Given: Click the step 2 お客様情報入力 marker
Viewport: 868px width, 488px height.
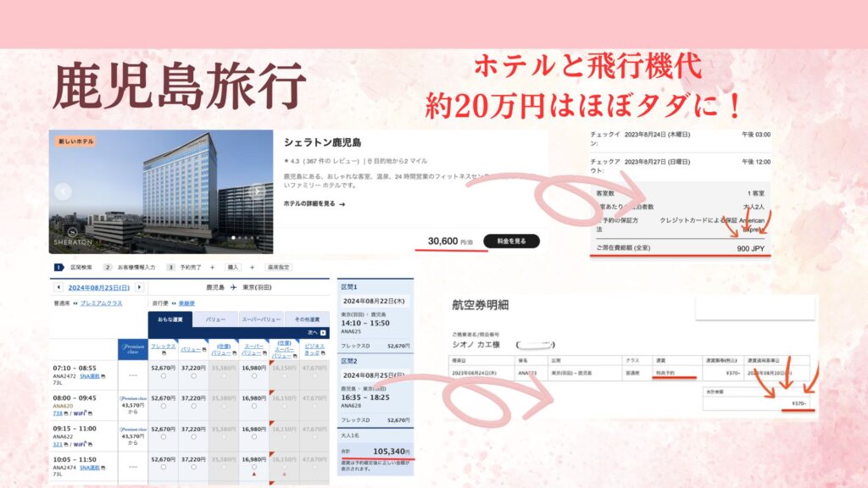Looking at the screenshot, I should [x=108, y=267].
